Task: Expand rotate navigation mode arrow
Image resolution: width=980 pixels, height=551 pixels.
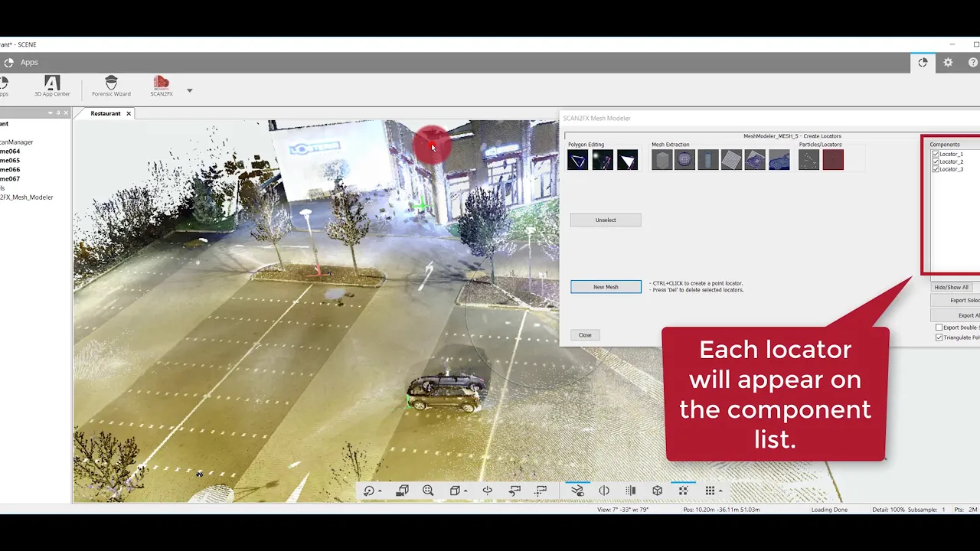Action: pyautogui.click(x=380, y=492)
